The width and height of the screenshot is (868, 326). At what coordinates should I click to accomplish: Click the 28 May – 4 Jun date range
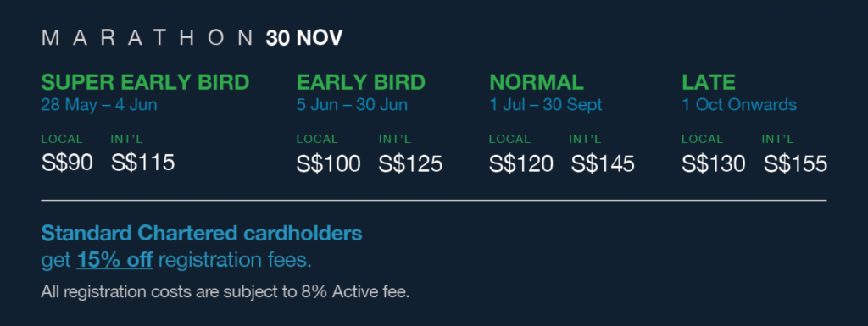(x=99, y=104)
